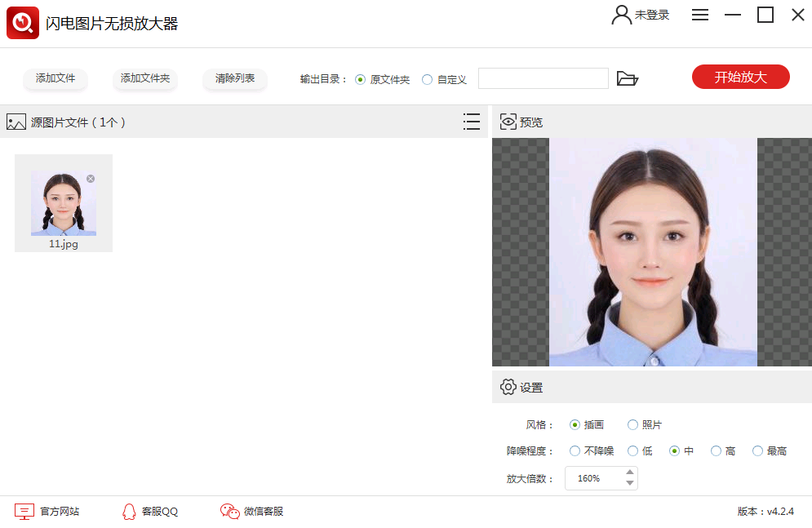Click the output directory path field
812x528 pixels.
click(x=544, y=78)
